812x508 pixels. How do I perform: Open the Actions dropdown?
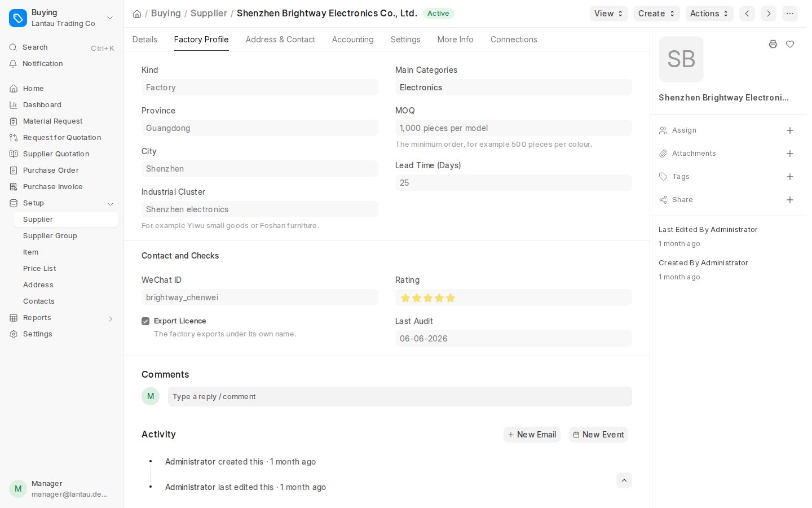click(x=709, y=14)
